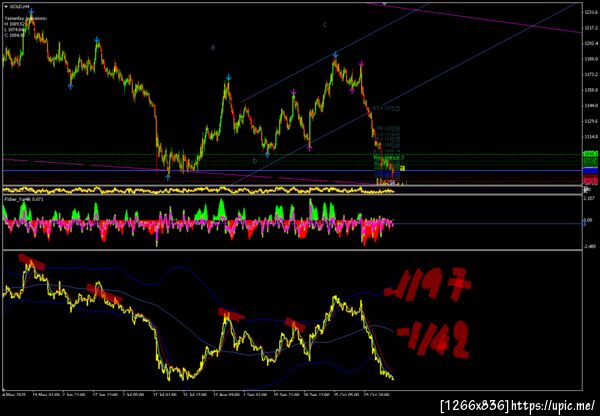Click the blue arrow at the October high
600x416 pixels.
(335, 55)
